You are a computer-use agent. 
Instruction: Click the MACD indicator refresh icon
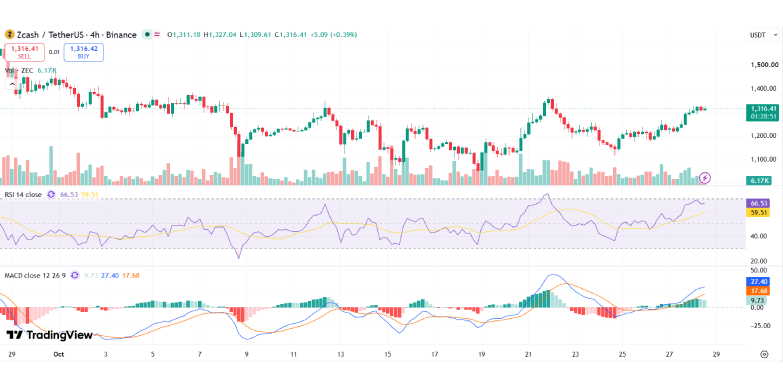[x=75, y=275]
